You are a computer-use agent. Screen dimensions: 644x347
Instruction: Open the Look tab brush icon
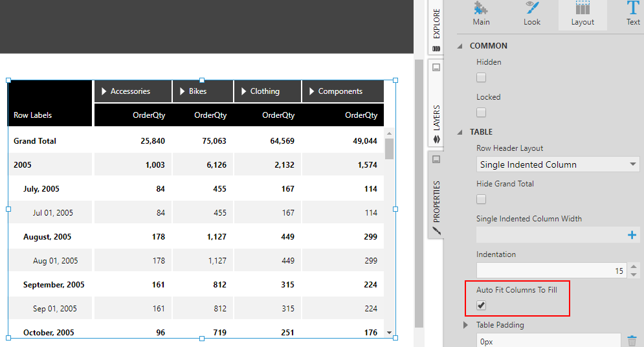coord(532,8)
